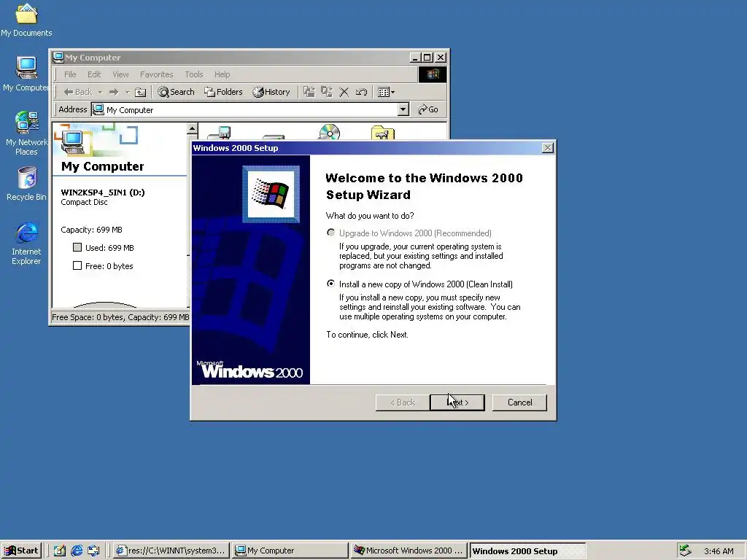Click the taskbar clock showing 3:46 AM

coord(719,551)
